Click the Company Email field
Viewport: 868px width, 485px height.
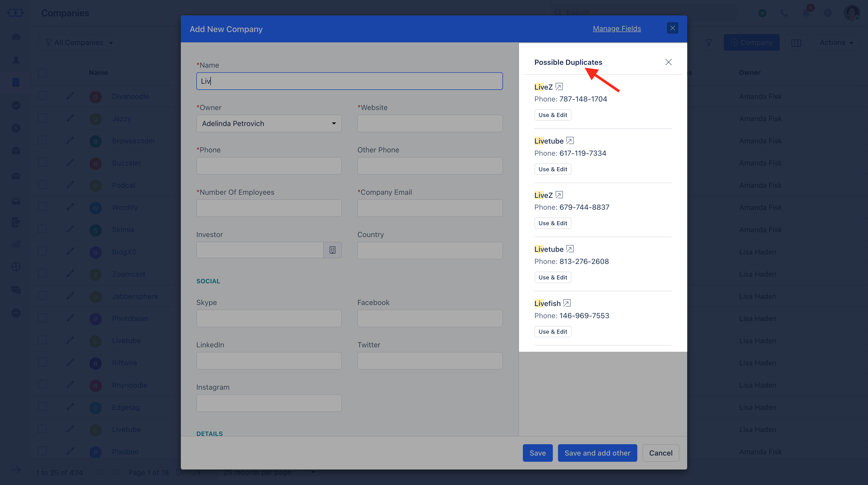430,208
